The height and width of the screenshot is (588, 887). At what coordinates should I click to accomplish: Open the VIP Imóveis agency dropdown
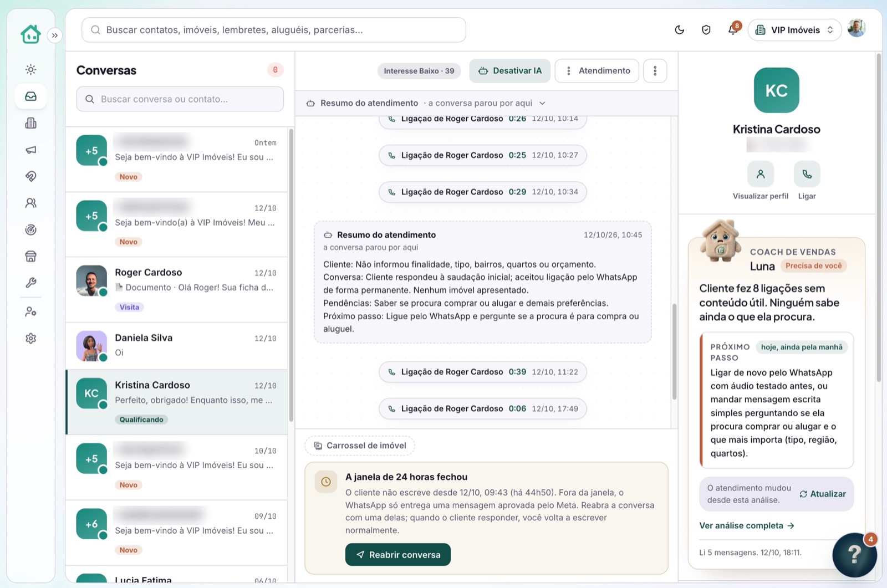click(794, 30)
